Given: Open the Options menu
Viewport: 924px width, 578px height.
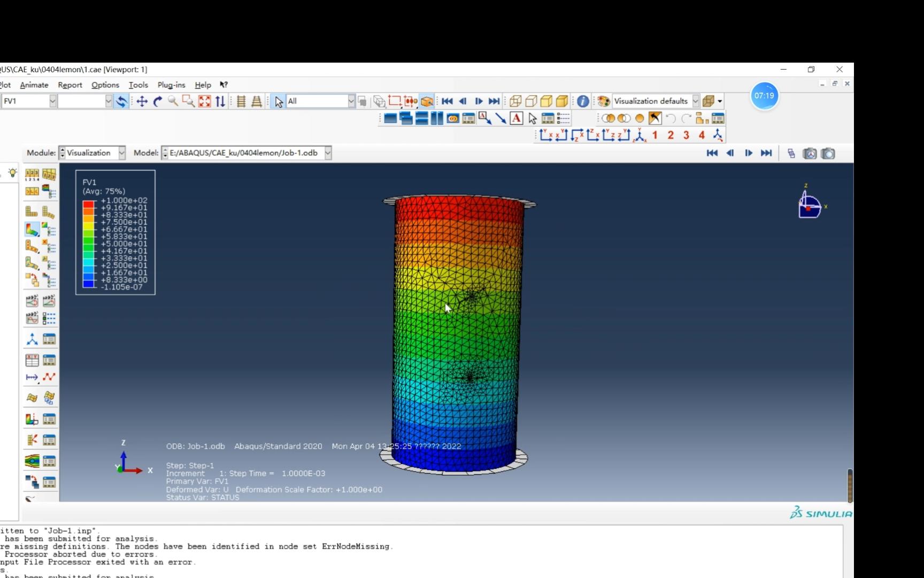Looking at the screenshot, I should tap(105, 85).
